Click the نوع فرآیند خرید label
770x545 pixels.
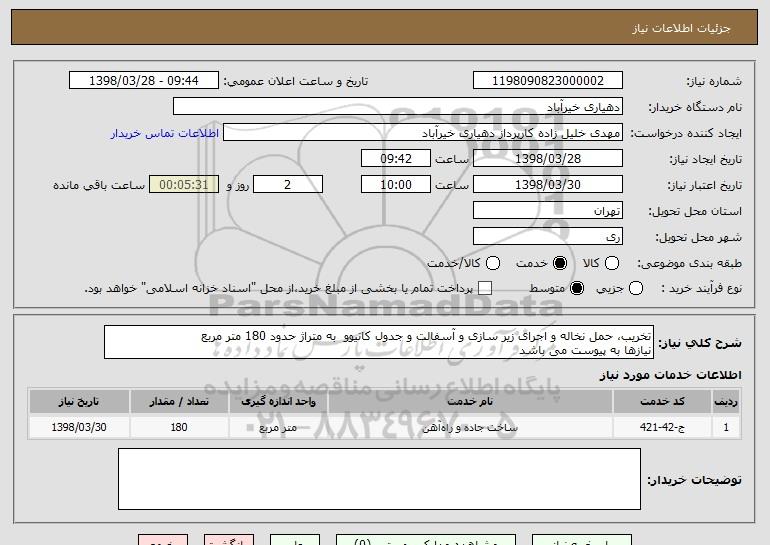(x=701, y=288)
